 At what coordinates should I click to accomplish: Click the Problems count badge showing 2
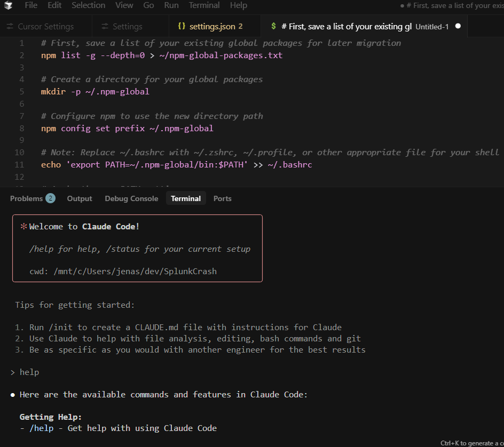50,198
